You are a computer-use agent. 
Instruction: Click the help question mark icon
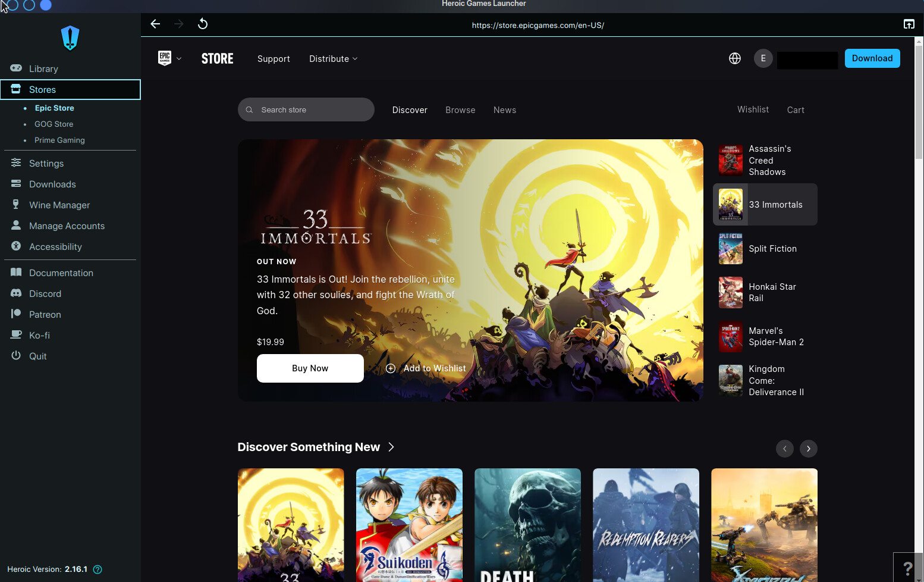[908, 568]
